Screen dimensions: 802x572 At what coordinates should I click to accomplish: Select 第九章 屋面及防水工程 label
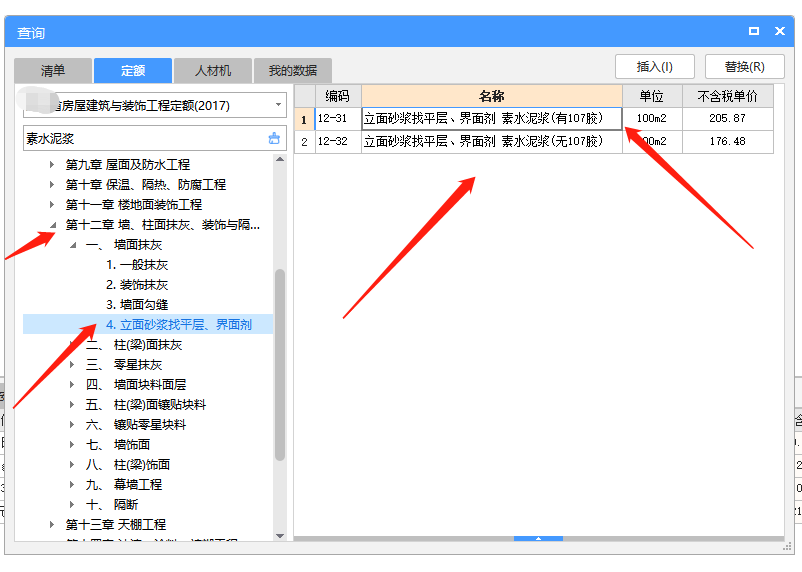(128, 164)
